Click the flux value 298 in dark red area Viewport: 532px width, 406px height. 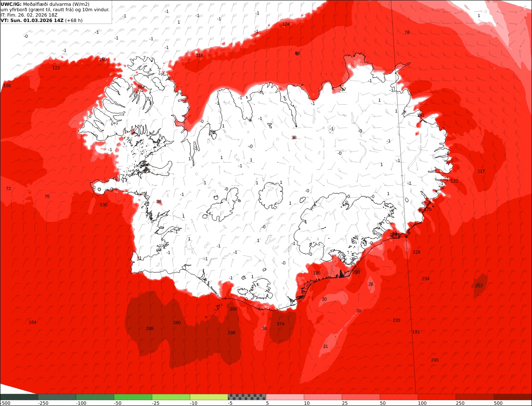click(232, 333)
